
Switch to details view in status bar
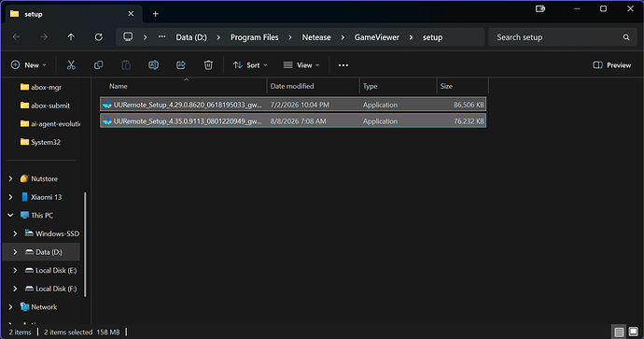[619, 332]
